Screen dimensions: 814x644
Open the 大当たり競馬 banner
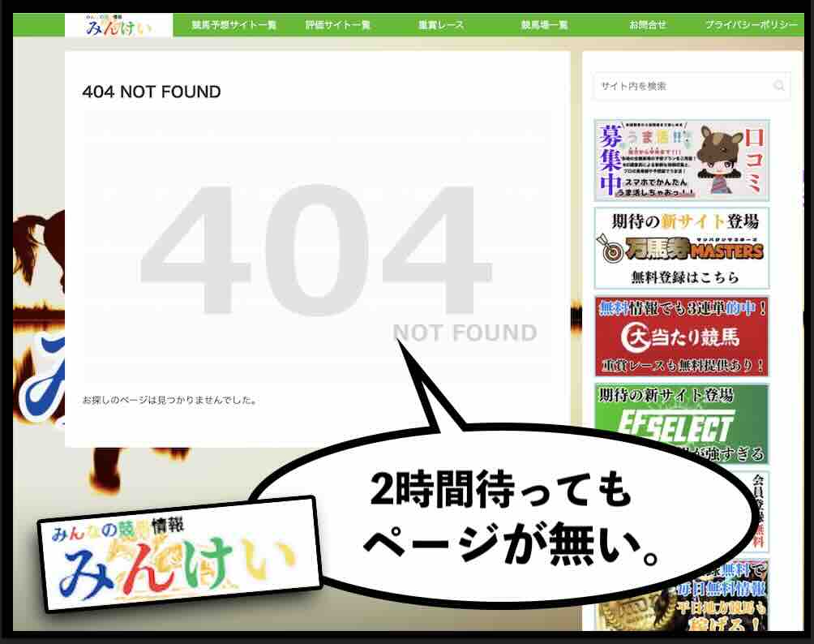click(x=681, y=335)
